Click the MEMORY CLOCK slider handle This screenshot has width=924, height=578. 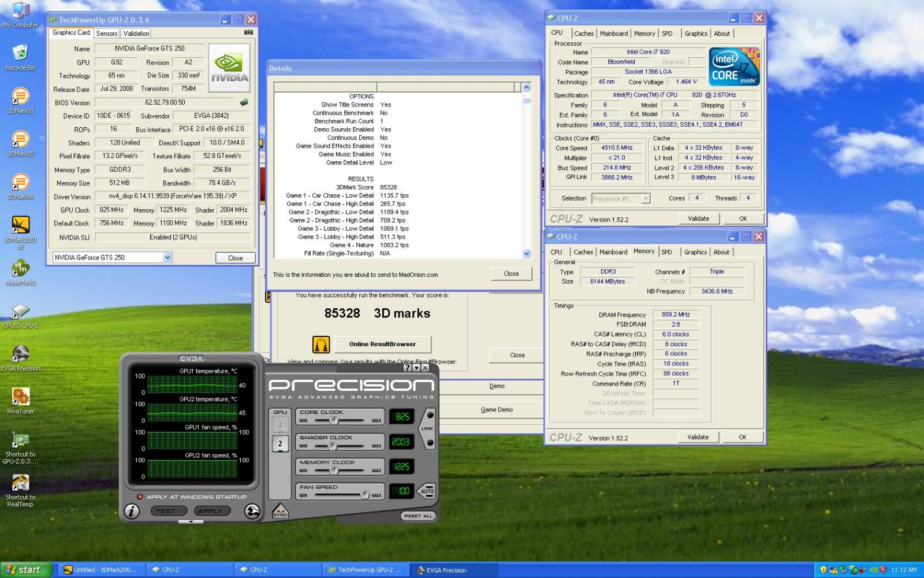coord(333,470)
